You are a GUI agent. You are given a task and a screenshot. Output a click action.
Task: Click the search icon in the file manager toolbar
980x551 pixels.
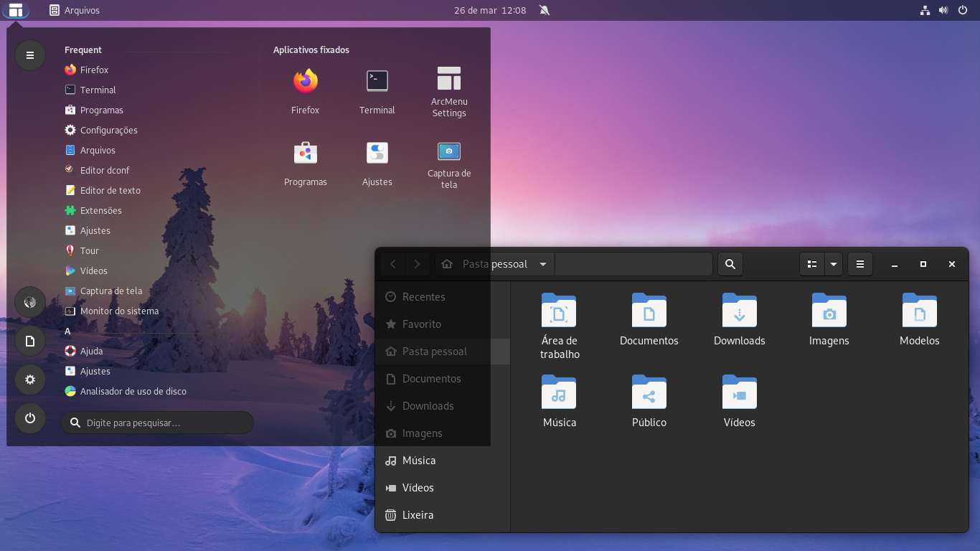click(x=730, y=264)
